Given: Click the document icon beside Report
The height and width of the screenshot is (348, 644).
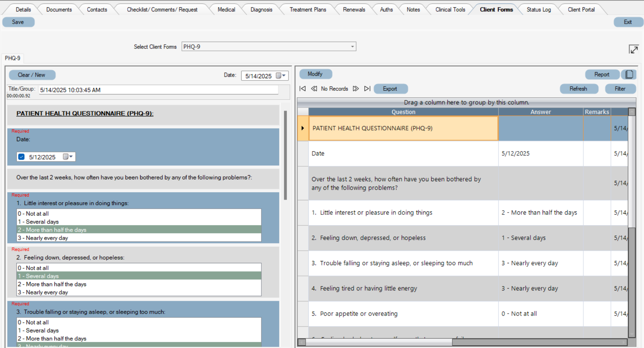Looking at the screenshot, I should click(x=628, y=74).
